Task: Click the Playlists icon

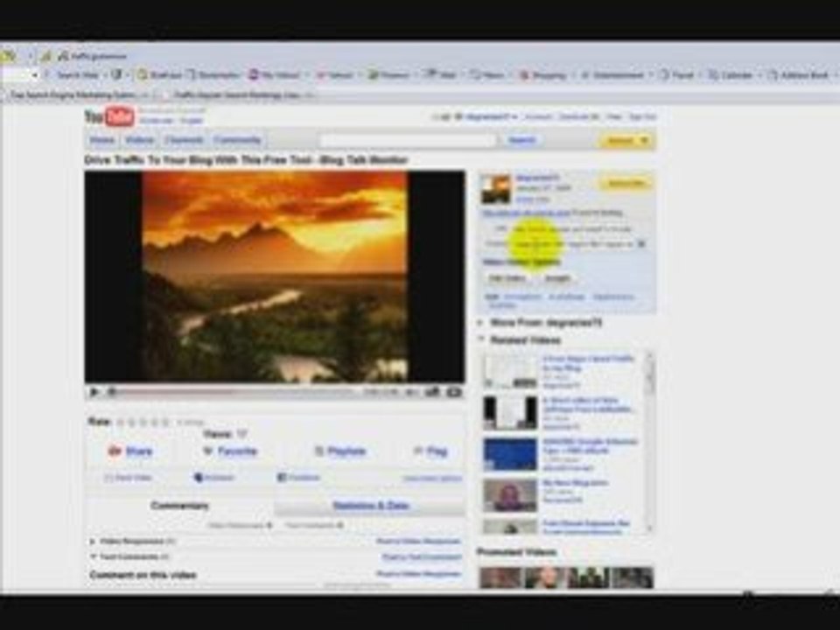Action: click(318, 451)
